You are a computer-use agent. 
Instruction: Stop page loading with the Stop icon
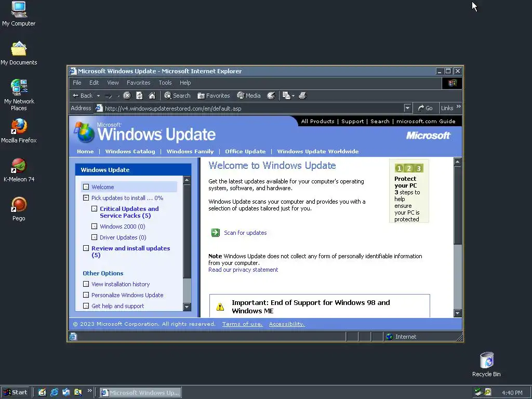click(127, 96)
